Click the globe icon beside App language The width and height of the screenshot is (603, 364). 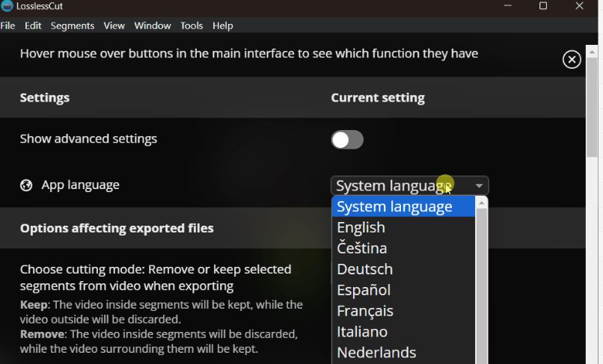[x=26, y=185]
